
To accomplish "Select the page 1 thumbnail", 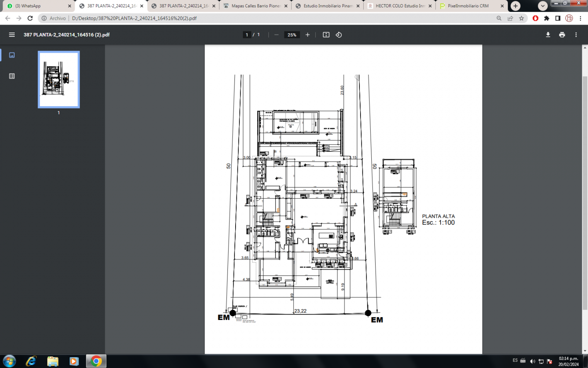I will (x=59, y=79).
